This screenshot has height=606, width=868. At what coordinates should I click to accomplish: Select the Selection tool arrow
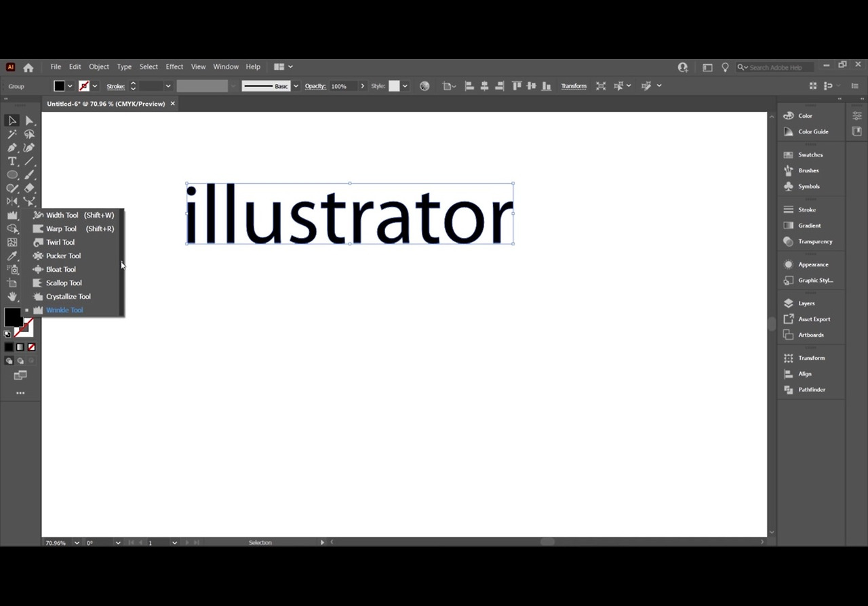(12, 121)
